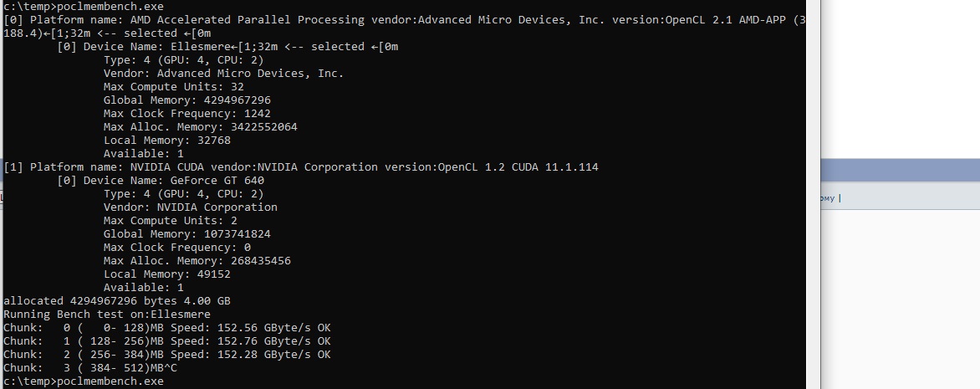Click 'Running Bench test on:Ellesmere' line

coord(107,315)
